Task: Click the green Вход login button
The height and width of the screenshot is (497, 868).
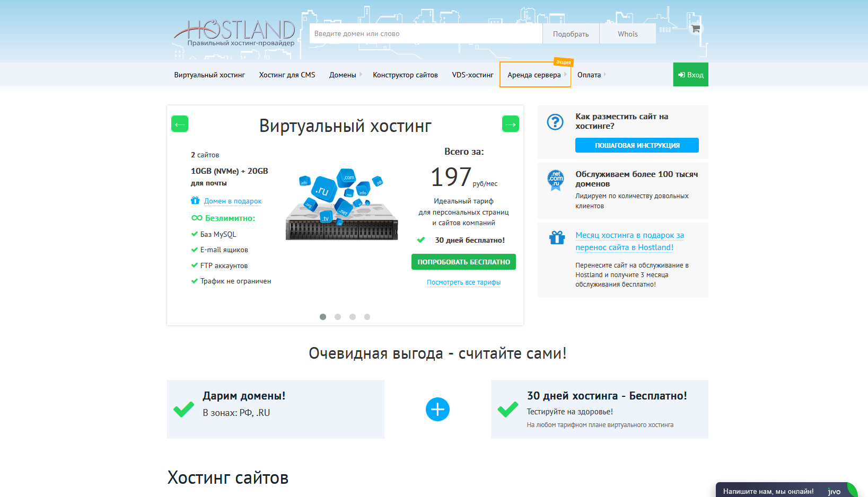Action: click(690, 75)
